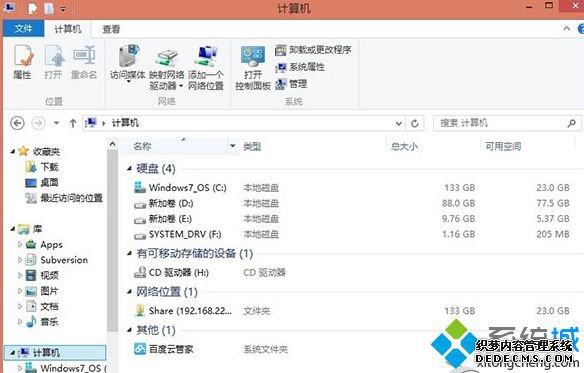584x373 pixels.
Task: Select the Share (192.168.22... network folder
Action: [183, 311]
